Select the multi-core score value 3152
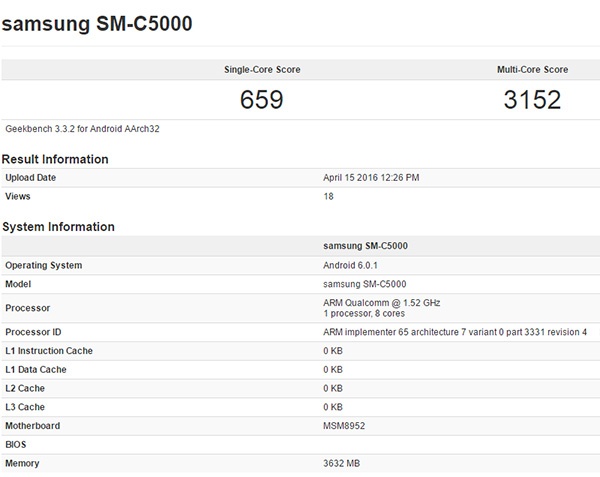Viewport: 600px width, 477px height. tap(532, 100)
